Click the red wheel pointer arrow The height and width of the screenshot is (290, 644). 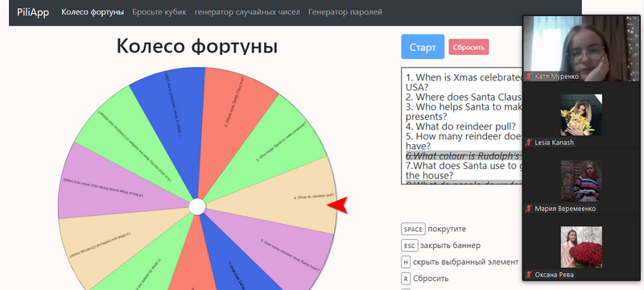[337, 205]
